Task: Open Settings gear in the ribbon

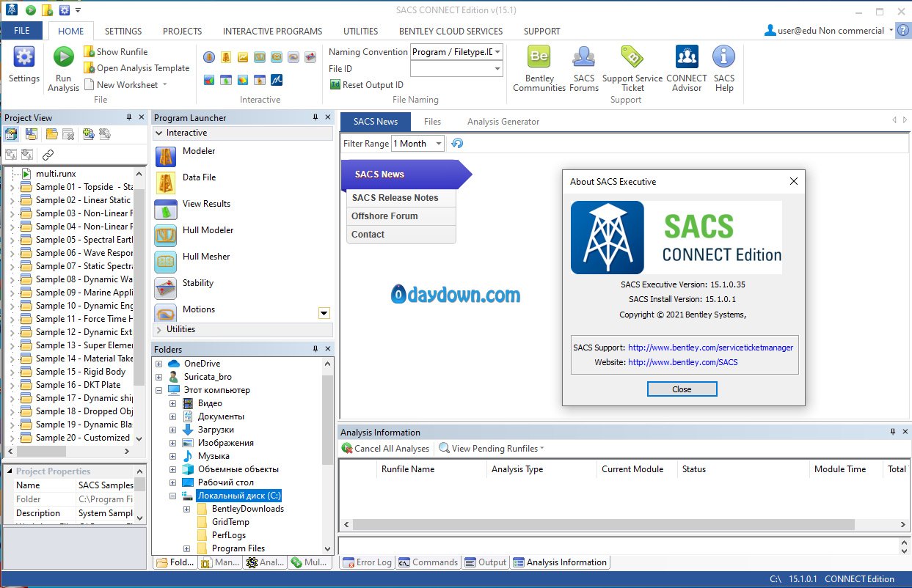Action: tap(24, 65)
